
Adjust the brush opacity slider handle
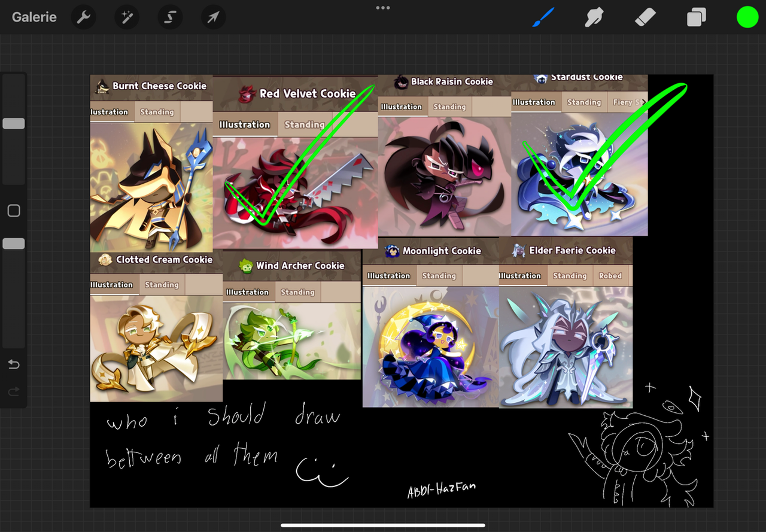point(14,244)
